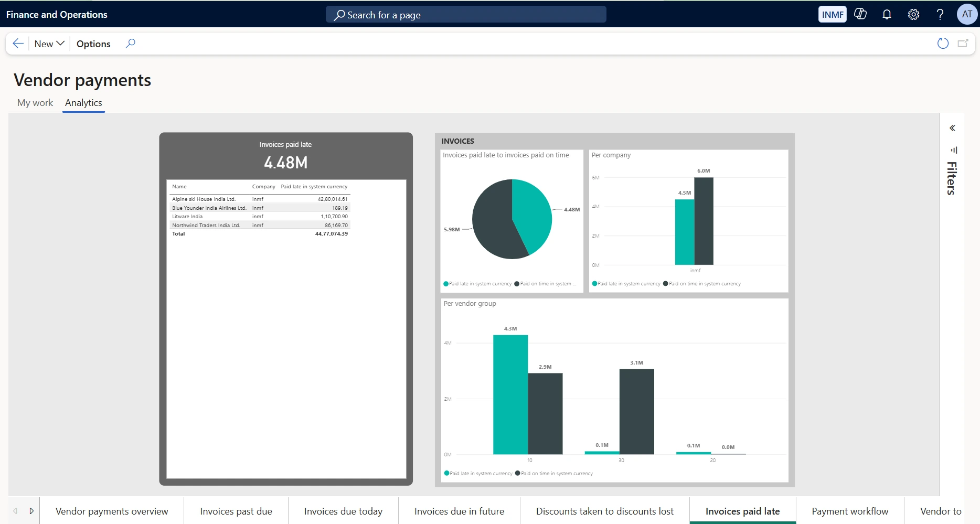Click the Per vendor group chart title
The height and width of the screenshot is (524, 980).
[470, 304]
